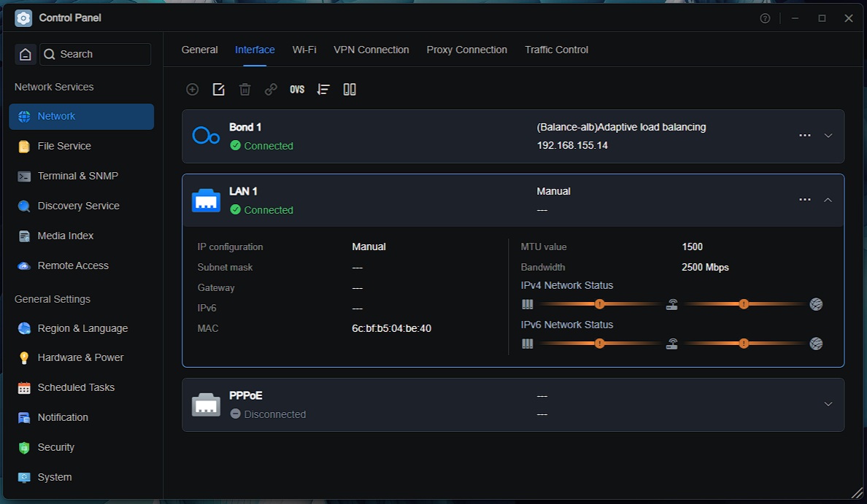The height and width of the screenshot is (504, 867).
Task: Click IPv4 warning marker between router and internet
Action: [x=744, y=304]
